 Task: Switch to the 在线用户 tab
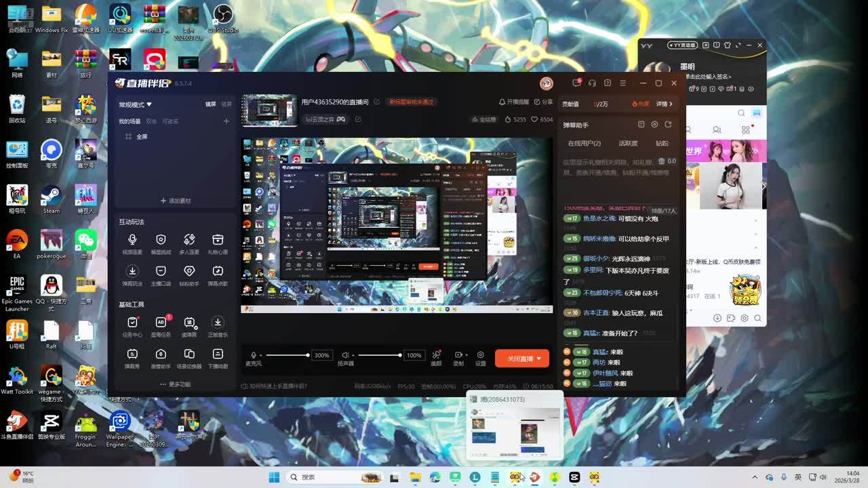[x=584, y=143]
